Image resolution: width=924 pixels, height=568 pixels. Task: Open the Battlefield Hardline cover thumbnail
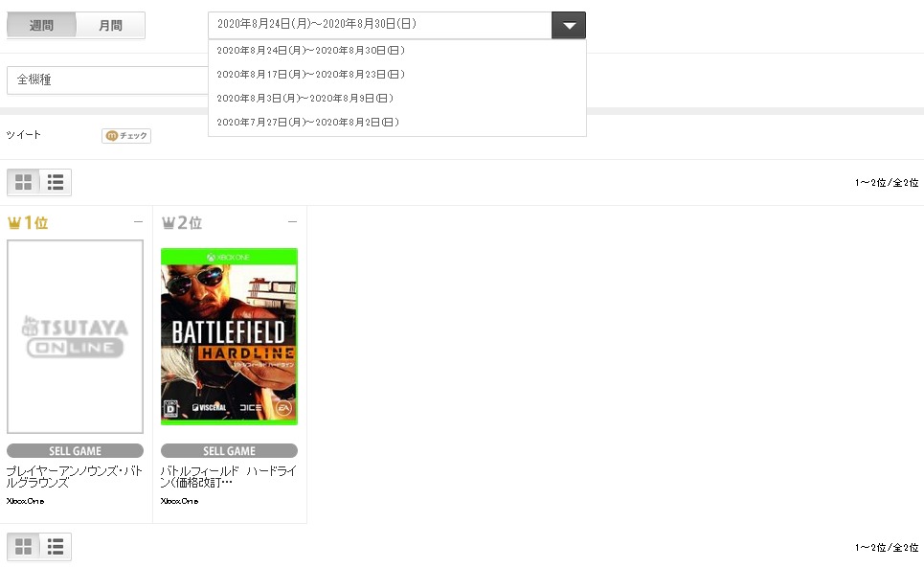229,336
